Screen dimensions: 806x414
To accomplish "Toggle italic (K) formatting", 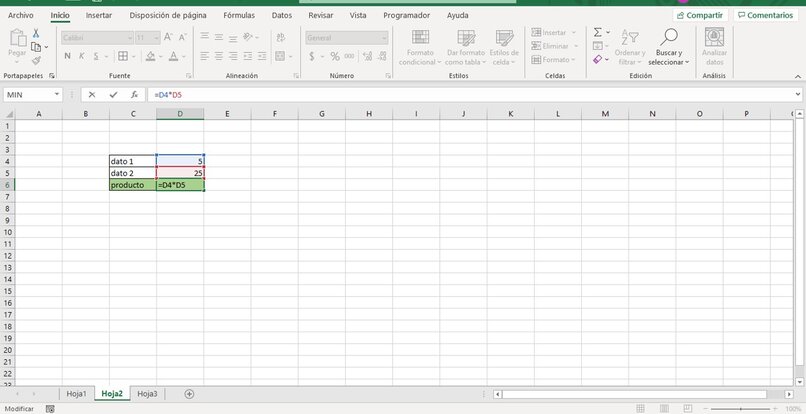I will 83,57.
